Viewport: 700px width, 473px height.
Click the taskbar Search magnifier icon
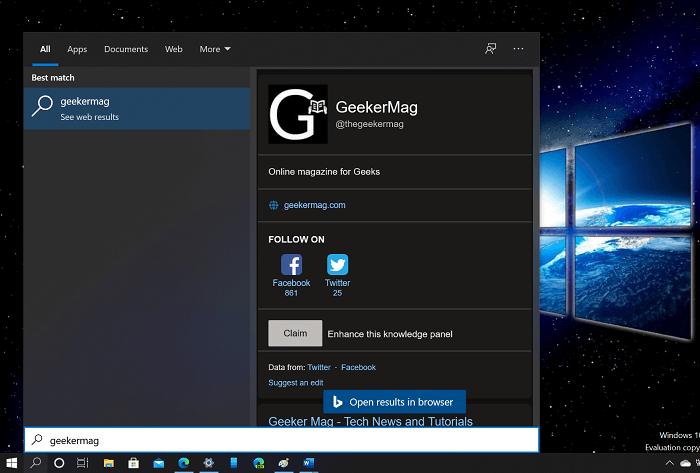pos(35,463)
